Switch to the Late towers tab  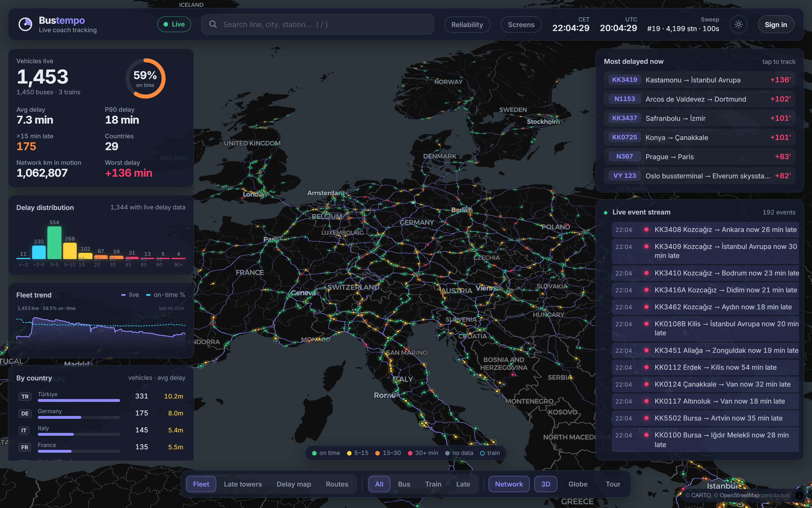[243, 484]
